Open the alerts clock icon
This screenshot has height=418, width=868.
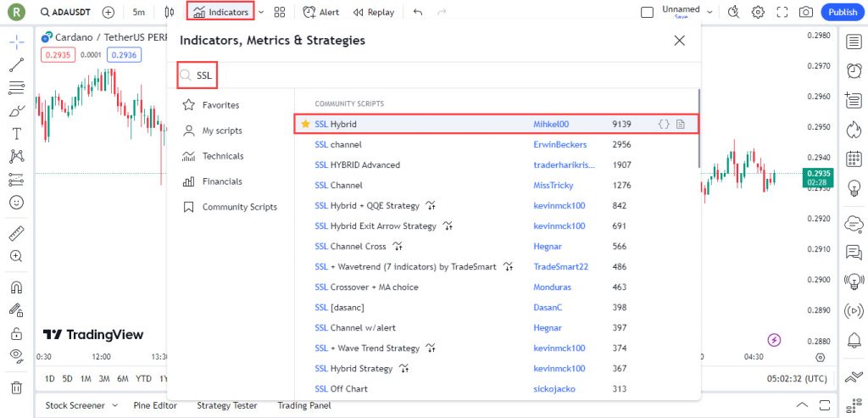click(854, 71)
